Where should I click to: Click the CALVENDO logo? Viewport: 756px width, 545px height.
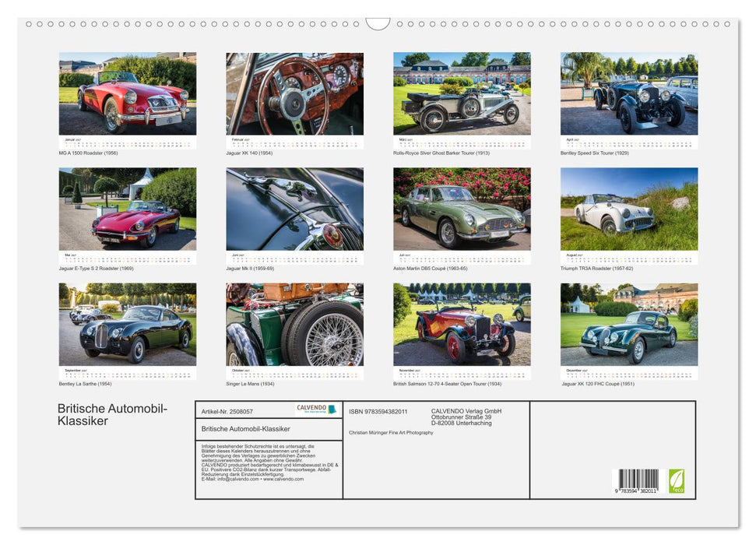[316, 409]
